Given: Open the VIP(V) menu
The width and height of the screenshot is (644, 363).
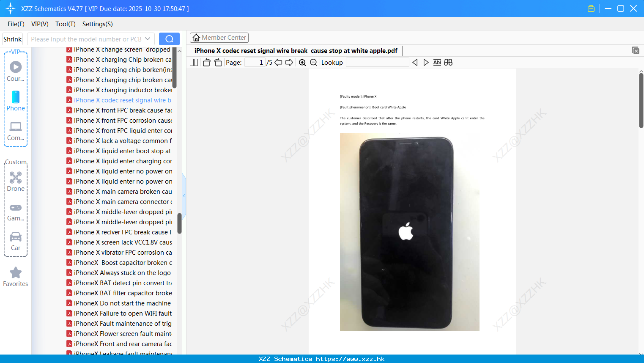Looking at the screenshot, I should [40, 24].
